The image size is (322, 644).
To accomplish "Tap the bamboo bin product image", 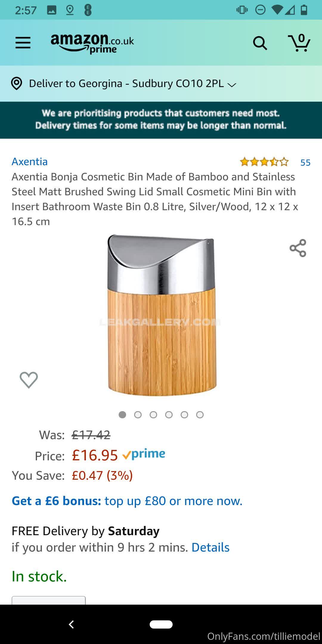I will (x=161, y=315).
